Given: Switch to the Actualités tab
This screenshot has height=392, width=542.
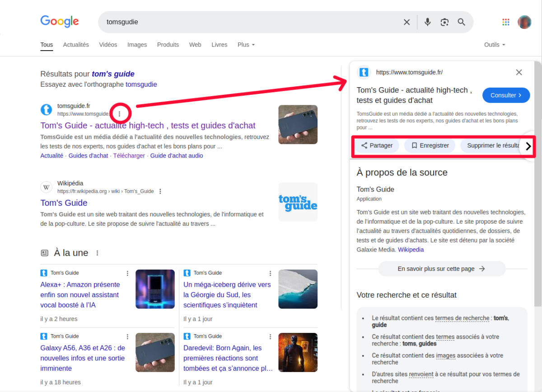Looking at the screenshot, I should (76, 45).
